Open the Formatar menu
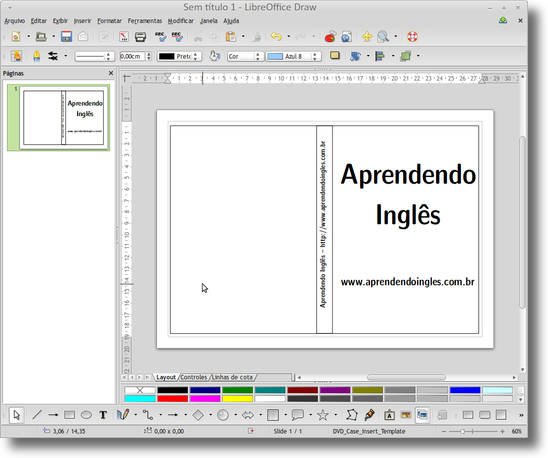548x458 pixels. click(x=109, y=21)
